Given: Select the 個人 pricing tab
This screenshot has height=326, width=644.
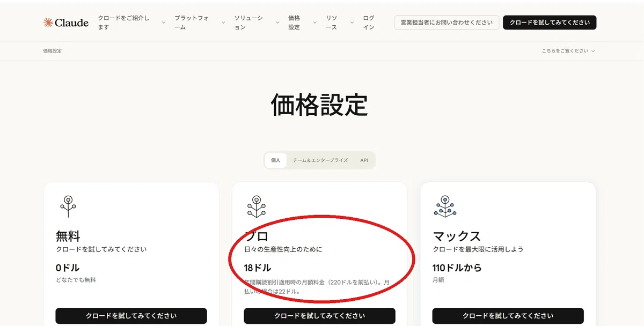Looking at the screenshot, I should [x=276, y=160].
